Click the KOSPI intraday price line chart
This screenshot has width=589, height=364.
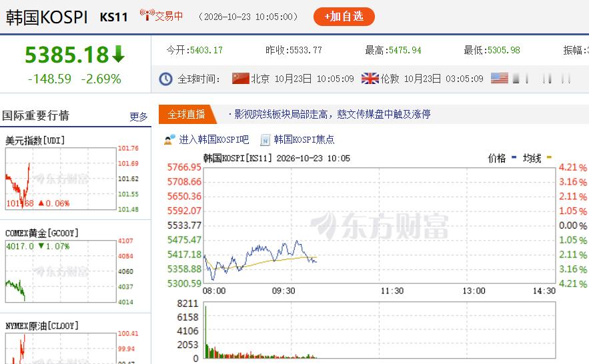pos(379,225)
